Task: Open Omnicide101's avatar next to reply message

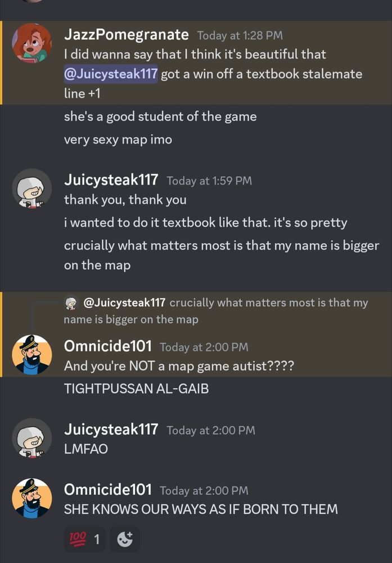Action: click(x=32, y=355)
